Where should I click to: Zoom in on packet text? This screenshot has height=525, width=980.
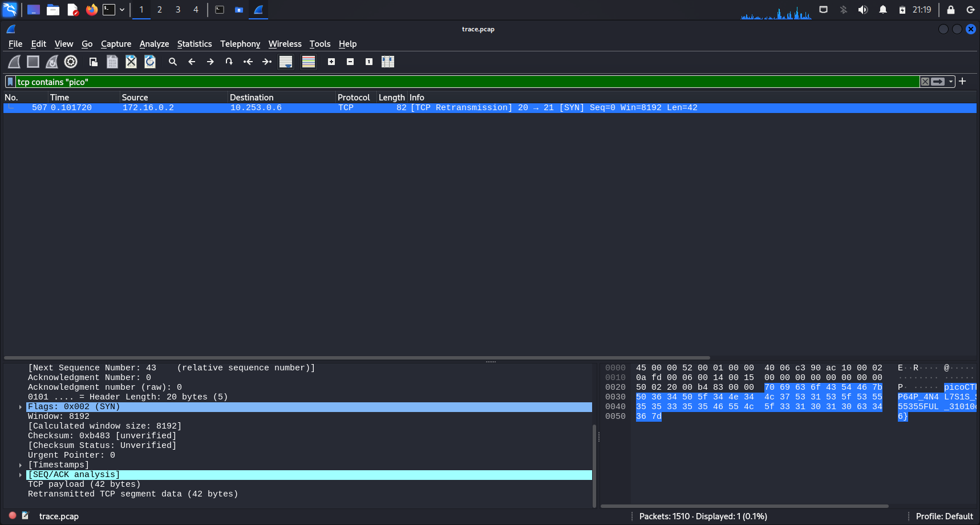(x=331, y=62)
